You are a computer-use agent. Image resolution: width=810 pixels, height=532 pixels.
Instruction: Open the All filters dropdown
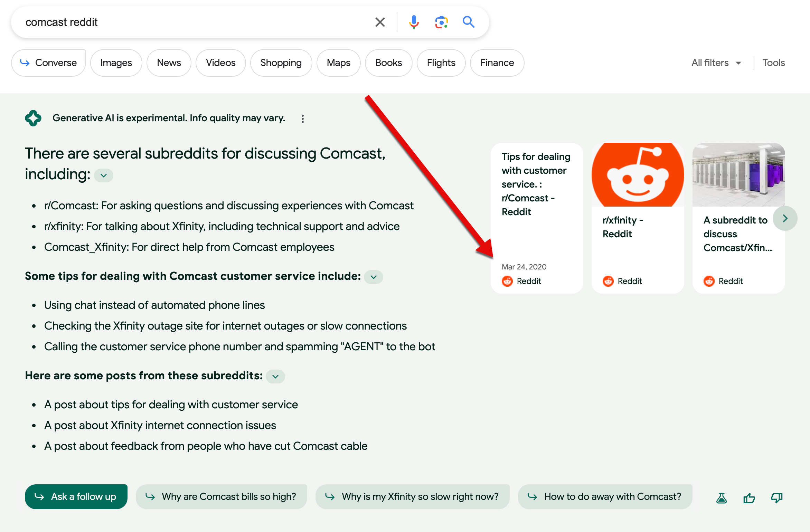tap(716, 63)
